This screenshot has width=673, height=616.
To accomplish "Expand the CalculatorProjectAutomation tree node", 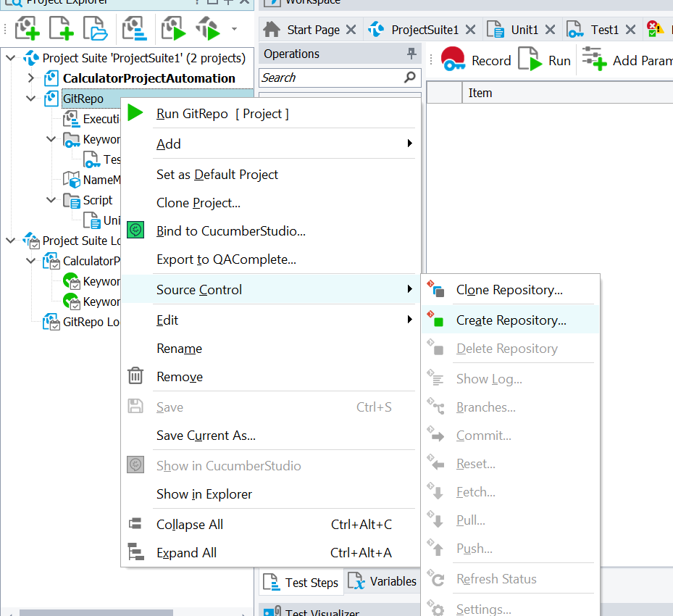I will pos(30,78).
